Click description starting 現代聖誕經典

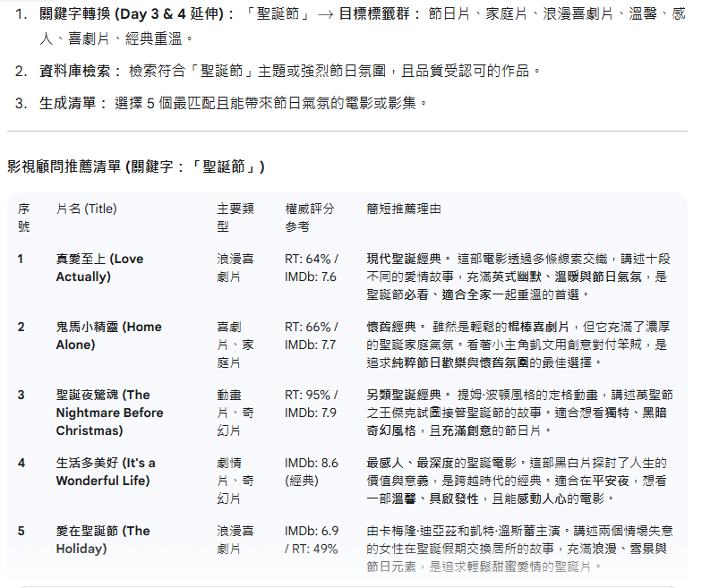518,277
